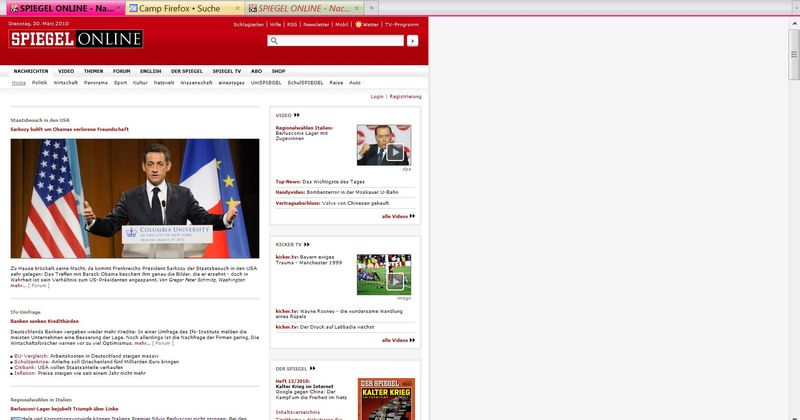The height and width of the screenshot is (420, 800).
Task: Open the SPIEGEL TV menu item
Action: (226, 71)
